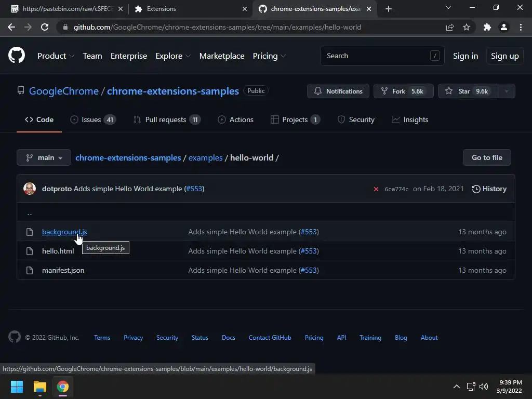532x399 pixels.
Task: Expand the Explore dropdown menu
Action: coord(172,56)
